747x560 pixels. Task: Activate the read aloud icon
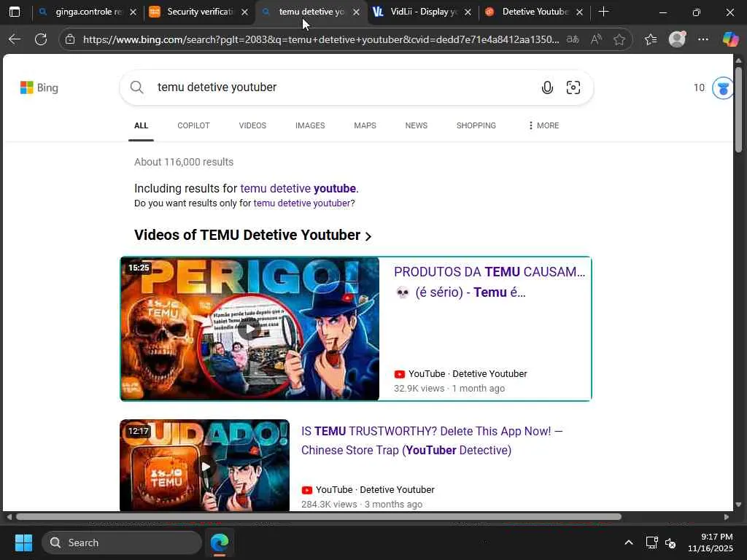click(596, 39)
